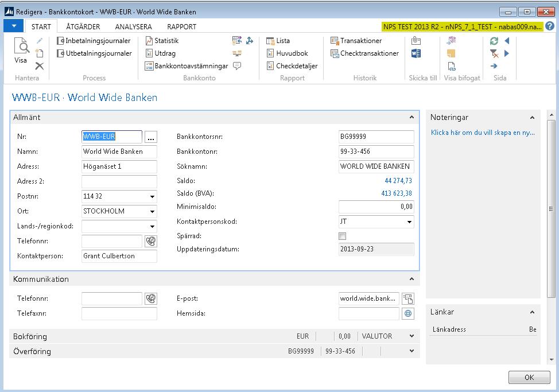Open Checktransaktioner history
The height and width of the screenshot is (392, 559).
click(x=364, y=53)
